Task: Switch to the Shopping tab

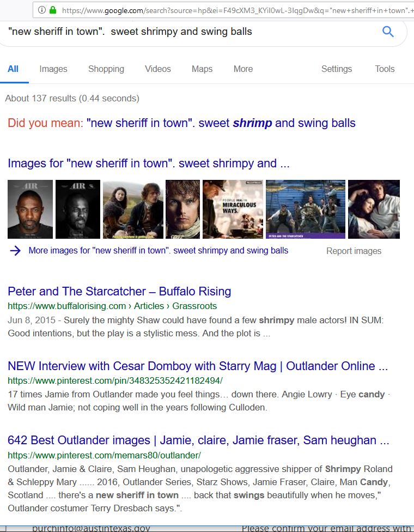Action: click(x=106, y=69)
